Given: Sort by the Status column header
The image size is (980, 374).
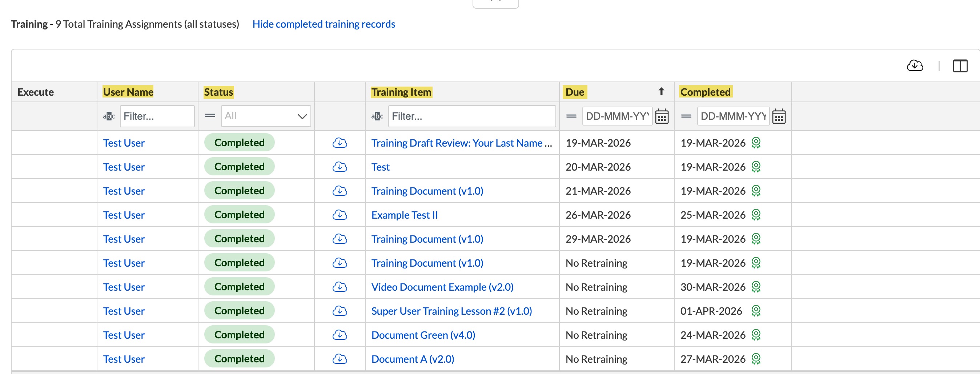Looking at the screenshot, I should click(218, 92).
